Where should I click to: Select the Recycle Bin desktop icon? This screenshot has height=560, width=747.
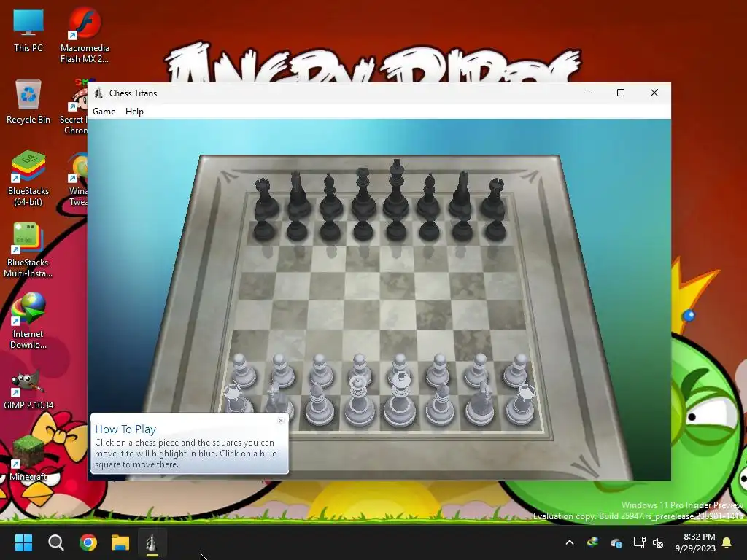(28, 102)
